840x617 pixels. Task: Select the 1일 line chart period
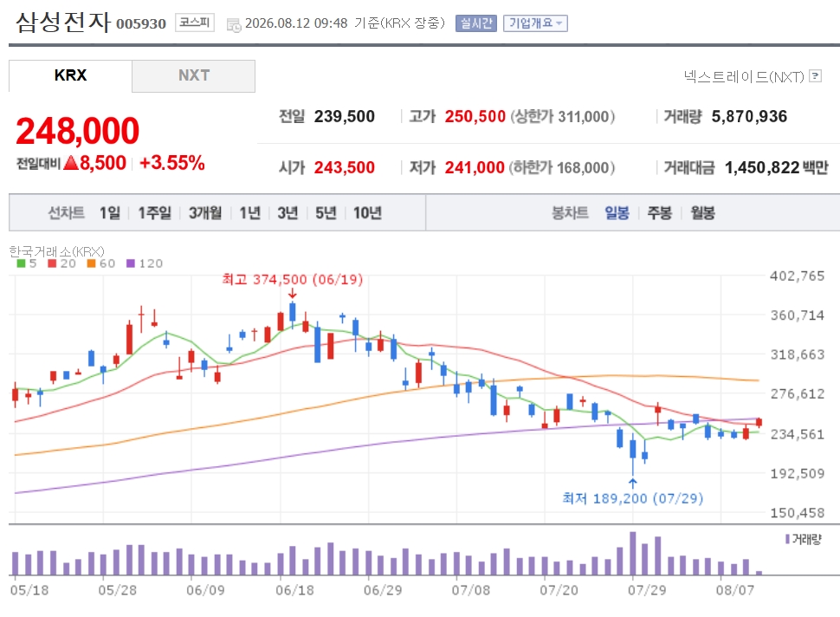click(x=110, y=213)
